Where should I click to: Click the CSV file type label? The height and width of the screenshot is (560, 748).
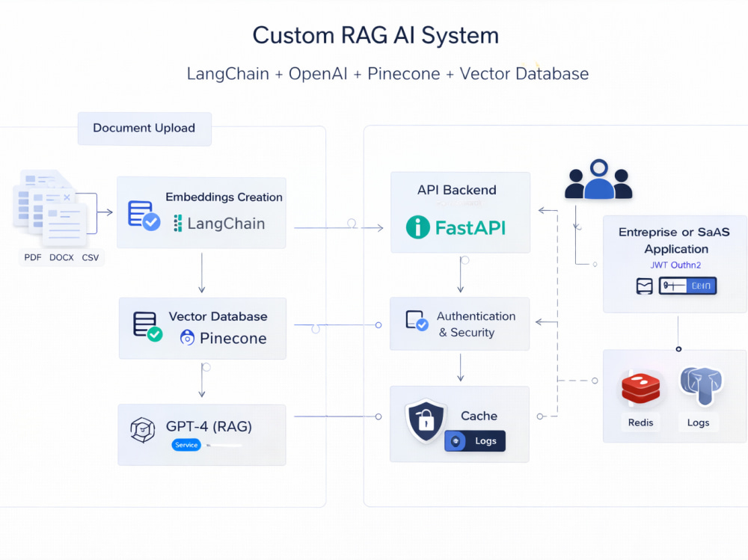(91, 258)
